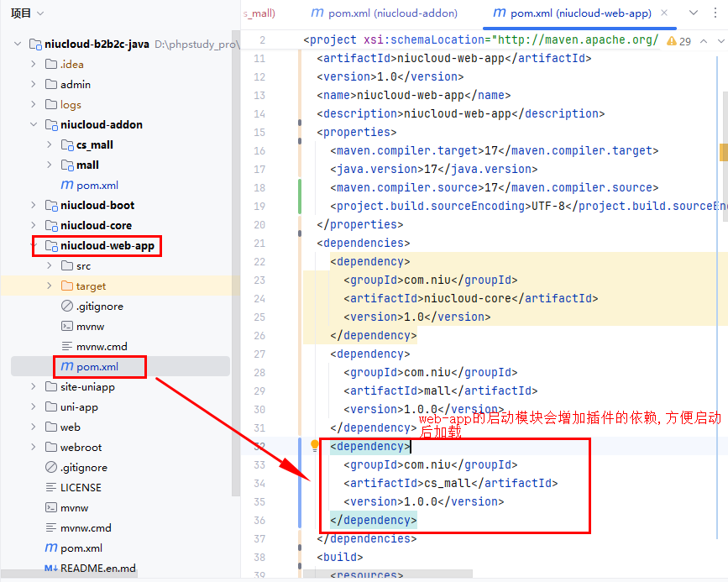Click the warning indicator showing 29 problems

678,40
